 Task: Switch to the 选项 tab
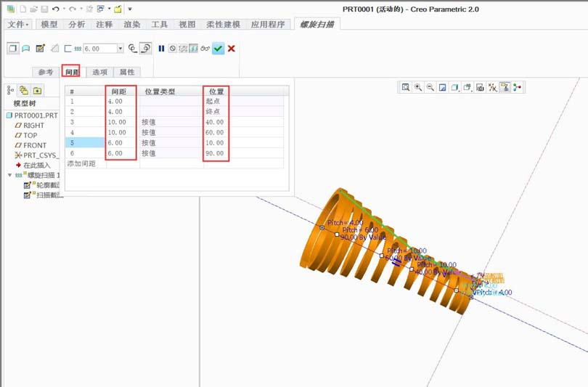[x=99, y=72]
